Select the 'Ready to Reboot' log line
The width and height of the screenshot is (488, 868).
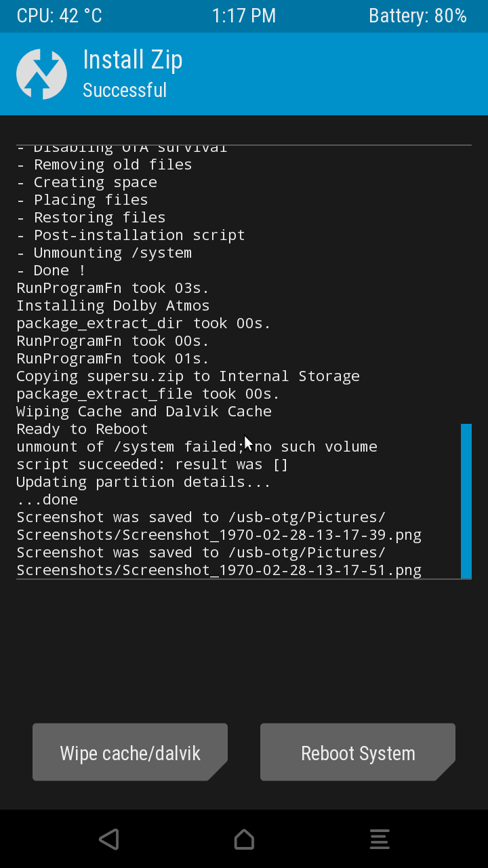82,429
